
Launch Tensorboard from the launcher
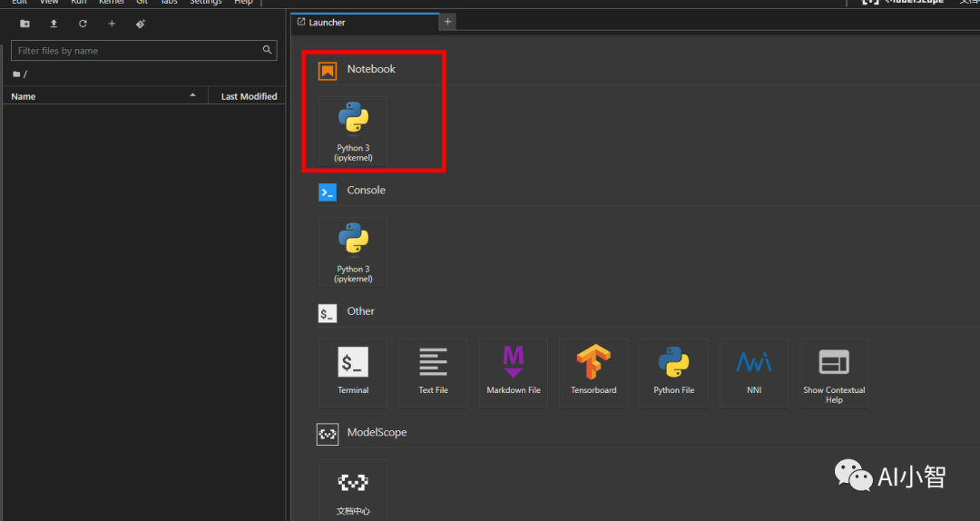[x=593, y=372]
